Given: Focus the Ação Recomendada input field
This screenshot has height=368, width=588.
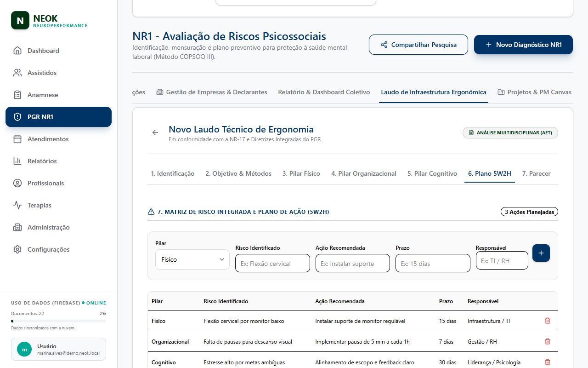Looking at the screenshot, I should click(353, 263).
